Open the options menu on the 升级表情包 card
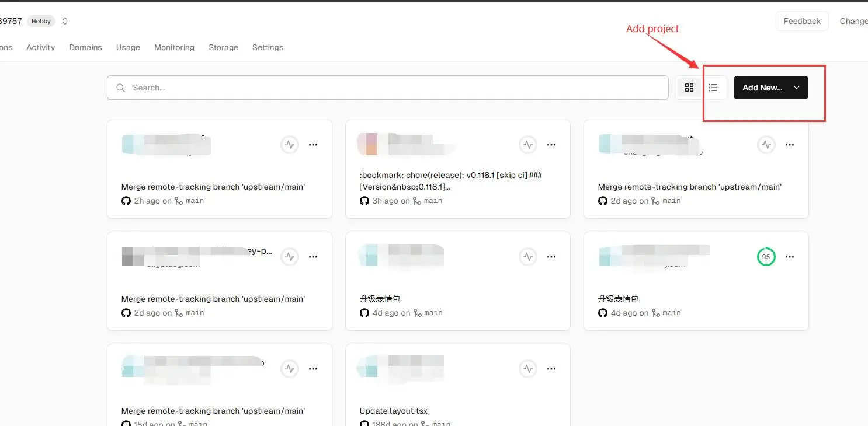The height and width of the screenshot is (426, 868). pyautogui.click(x=551, y=256)
